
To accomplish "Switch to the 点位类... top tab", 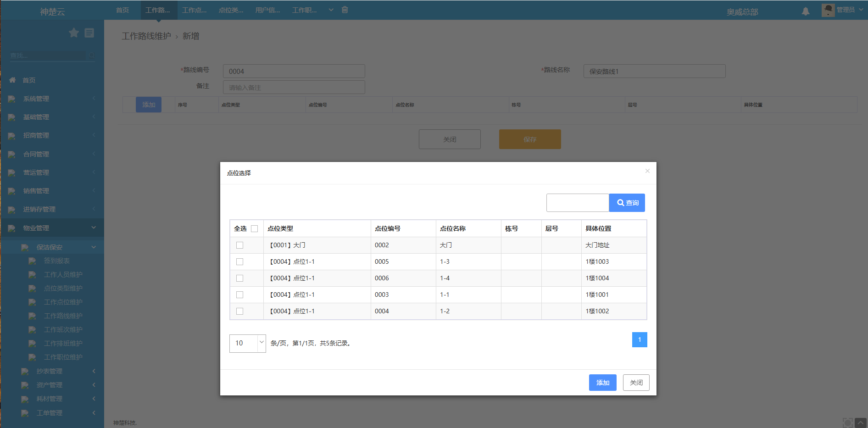I will 231,10.
